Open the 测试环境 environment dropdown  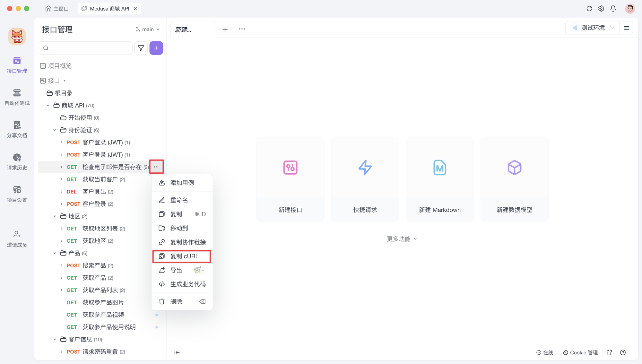(x=593, y=28)
